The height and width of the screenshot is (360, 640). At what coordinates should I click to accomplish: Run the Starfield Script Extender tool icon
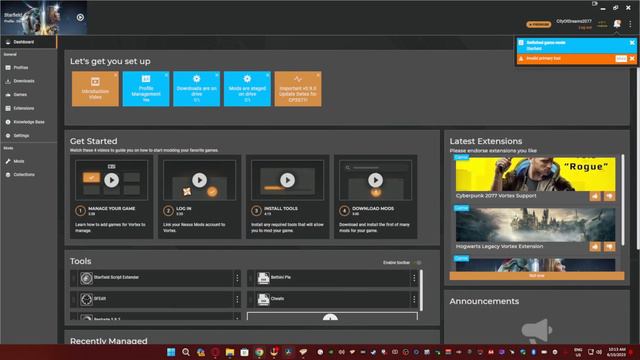pyautogui.click(x=86, y=278)
